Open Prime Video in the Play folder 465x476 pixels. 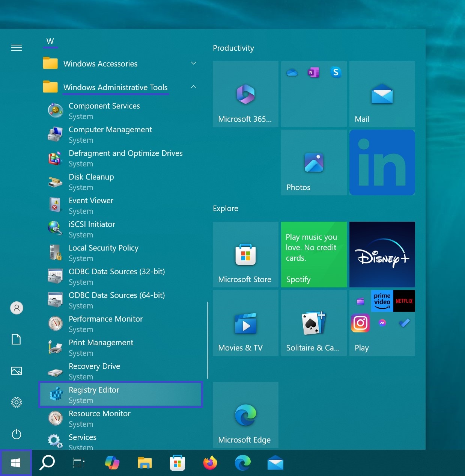click(382, 301)
